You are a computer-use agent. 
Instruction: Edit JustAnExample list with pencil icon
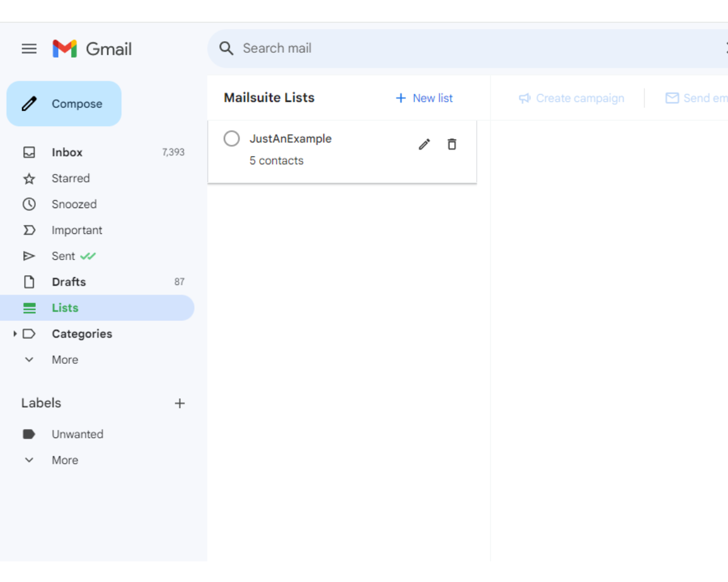point(425,144)
